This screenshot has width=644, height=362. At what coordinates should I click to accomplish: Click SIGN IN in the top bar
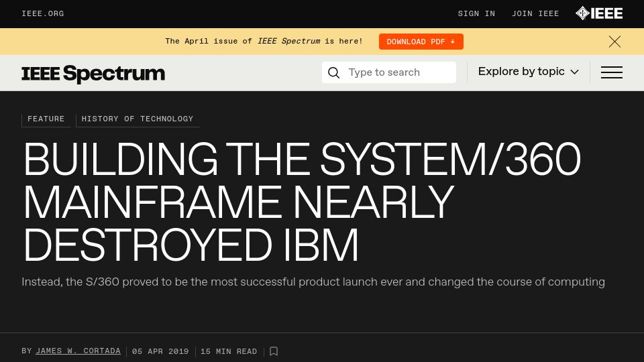(476, 13)
